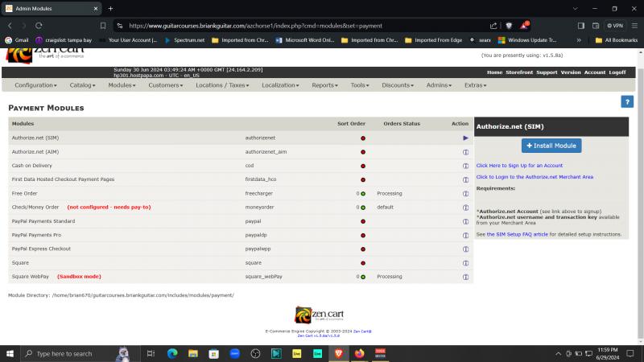This screenshot has height=362, width=644.
Task: Expand the Discounts dropdown menu
Action: [398, 85]
